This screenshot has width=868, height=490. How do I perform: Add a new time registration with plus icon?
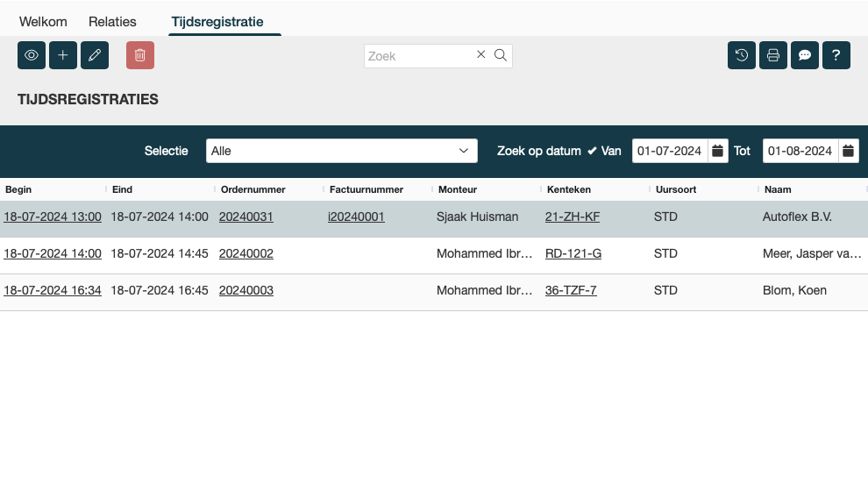pyautogui.click(x=63, y=55)
